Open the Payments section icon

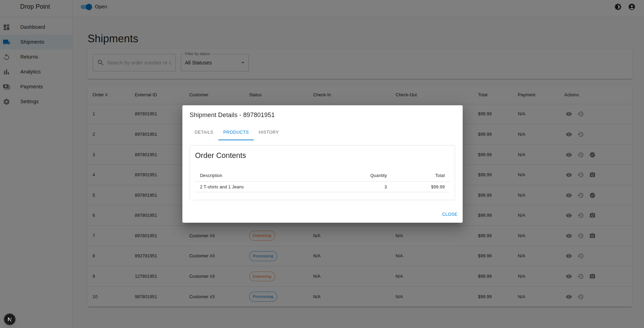7,87
